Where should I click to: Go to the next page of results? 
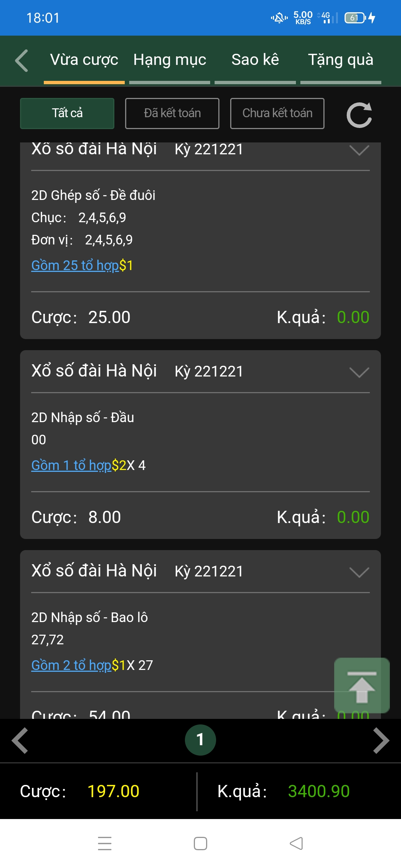(381, 741)
